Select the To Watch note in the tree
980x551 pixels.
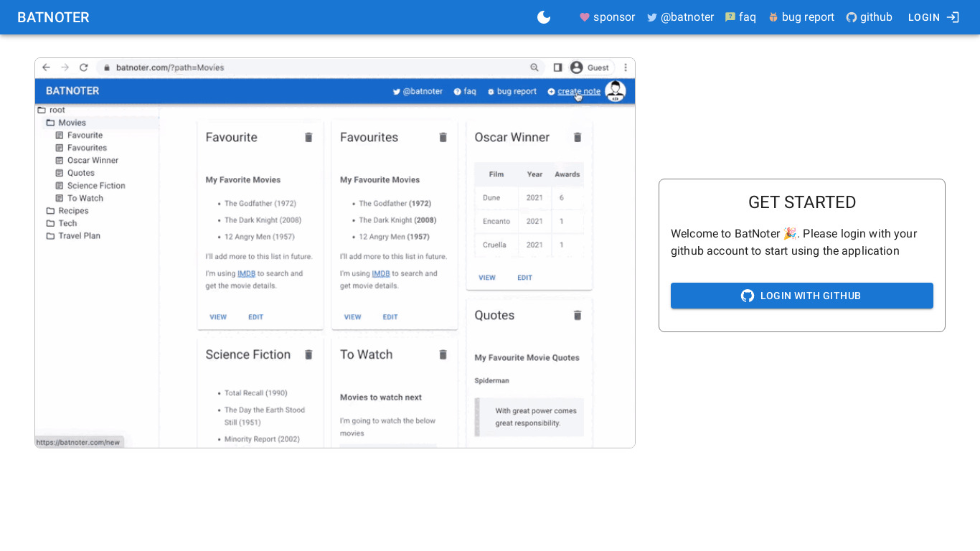point(85,198)
